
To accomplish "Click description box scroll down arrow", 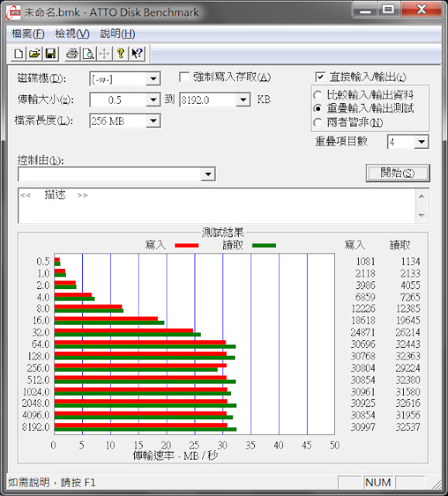I will point(422,215).
